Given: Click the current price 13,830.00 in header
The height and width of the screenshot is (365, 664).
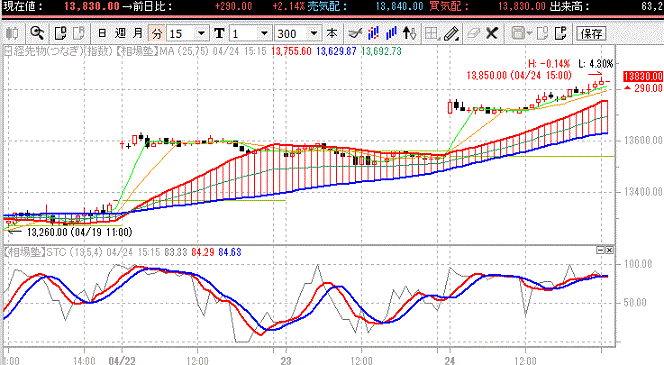Looking at the screenshot, I should point(92,6).
